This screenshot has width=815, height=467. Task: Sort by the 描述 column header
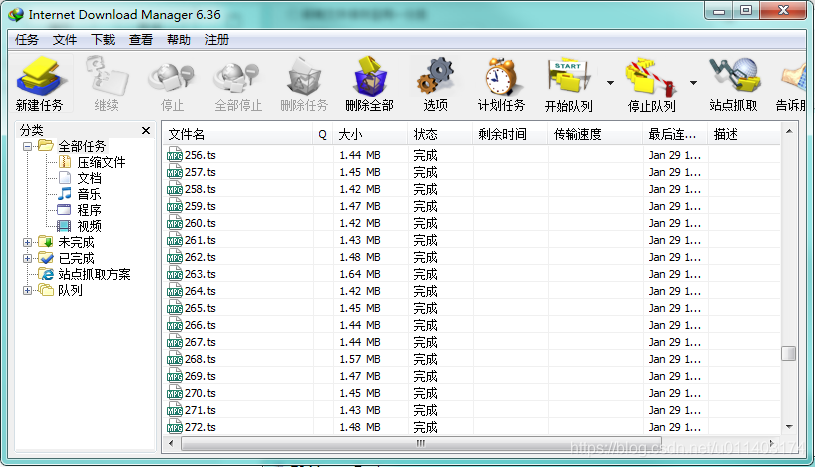744,134
